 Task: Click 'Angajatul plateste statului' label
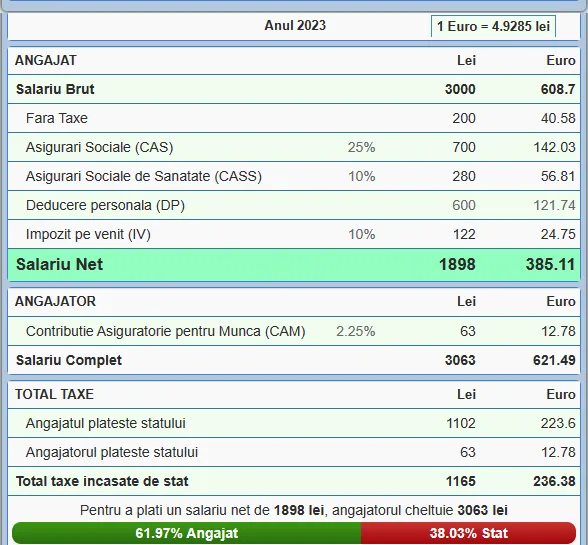coord(106,423)
